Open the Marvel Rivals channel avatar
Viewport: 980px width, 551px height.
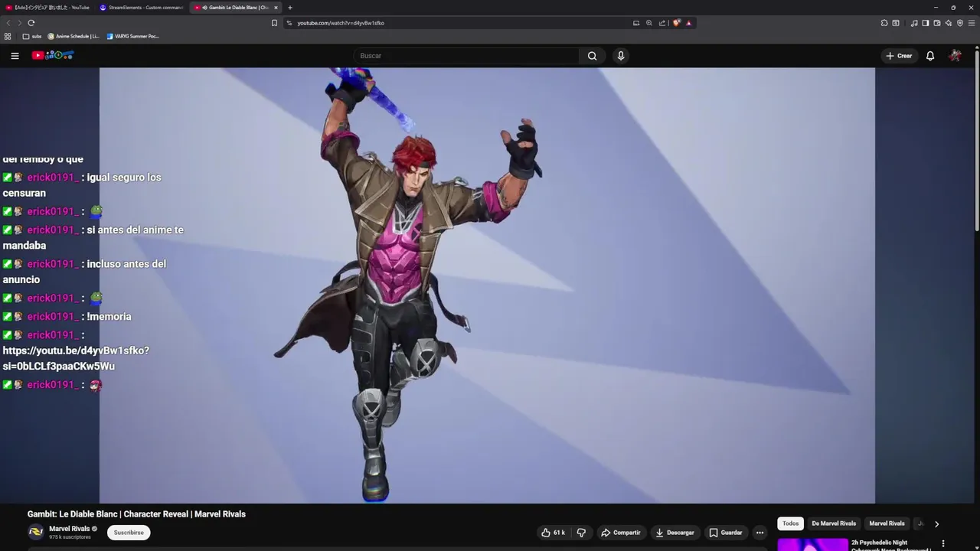click(x=36, y=532)
